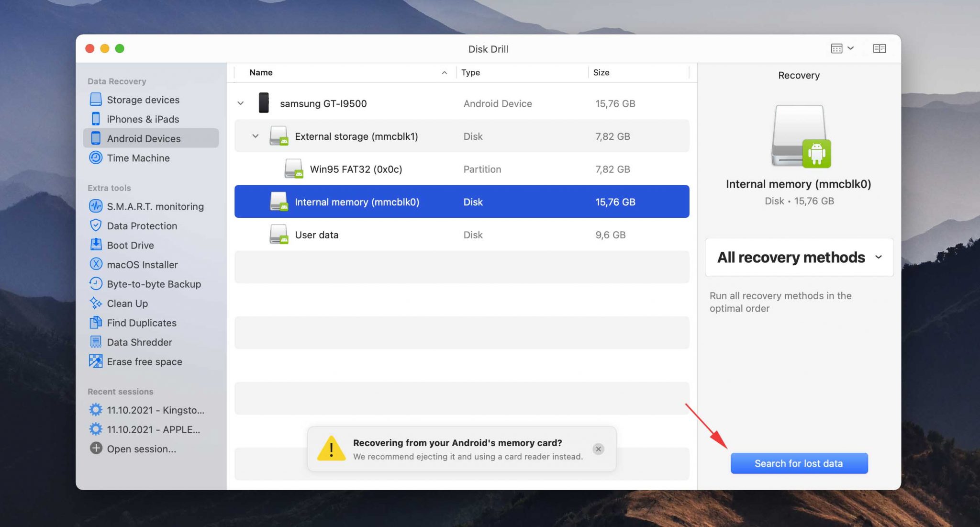Image resolution: width=980 pixels, height=527 pixels.
Task: Open the All recovery methods dropdown
Action: [x=799, y=258]
